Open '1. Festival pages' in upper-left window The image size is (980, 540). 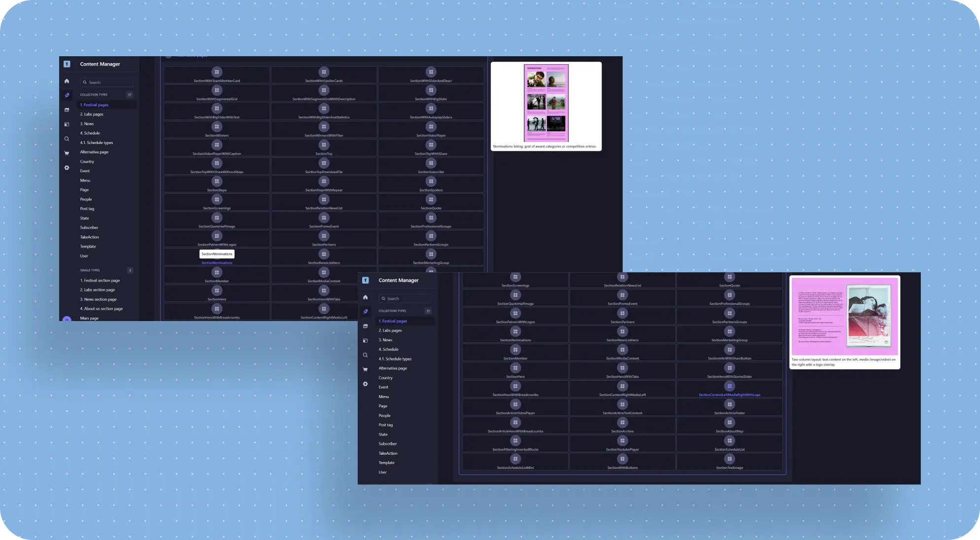(x=94, y=105)
